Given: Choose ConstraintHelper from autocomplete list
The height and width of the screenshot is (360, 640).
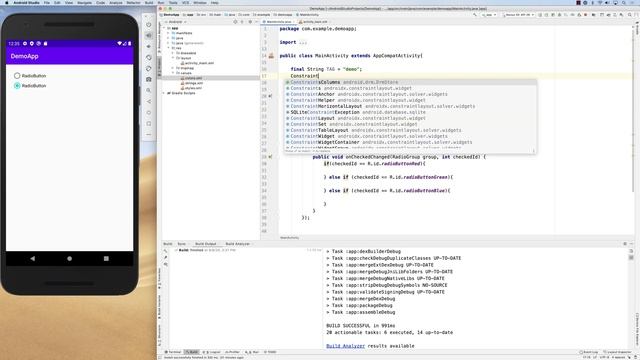Looking at the screenshot, I should (410, 100).
